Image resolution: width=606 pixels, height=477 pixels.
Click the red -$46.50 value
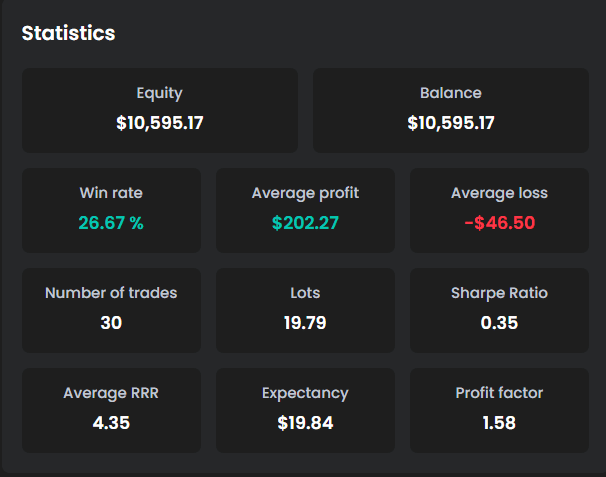[499, 223]
